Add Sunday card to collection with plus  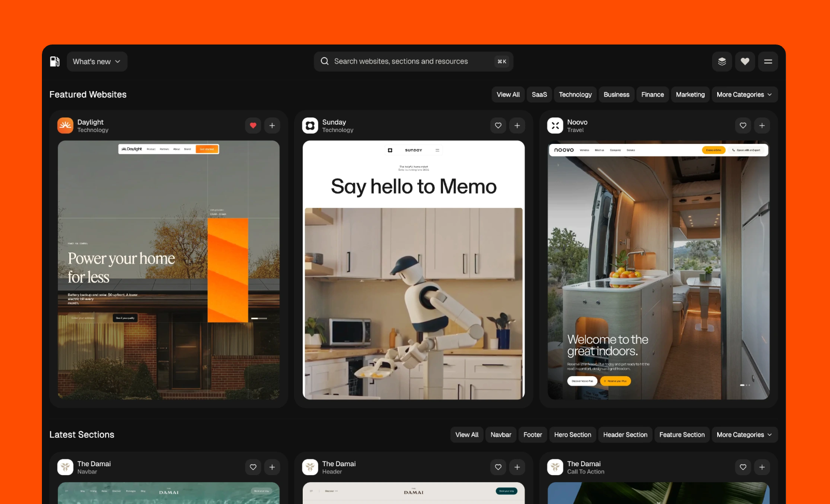point(517,126)
